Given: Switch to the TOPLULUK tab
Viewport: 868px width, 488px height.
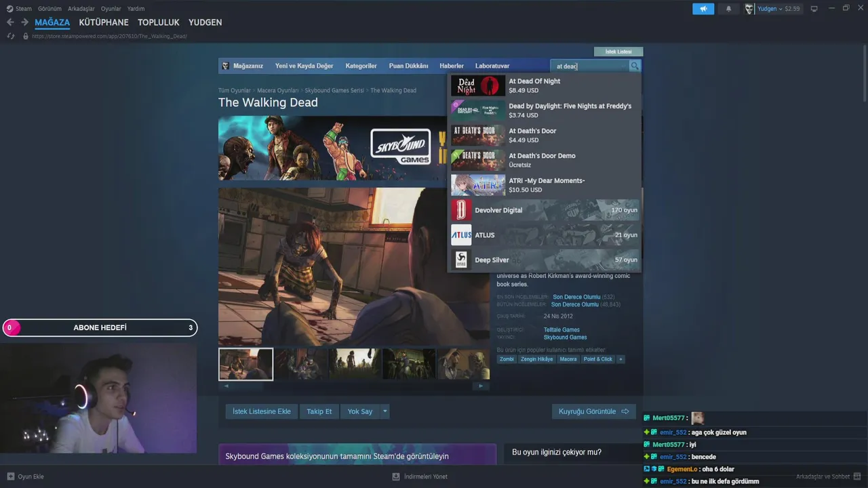Looking at the screenshot, I should (159, 22).
